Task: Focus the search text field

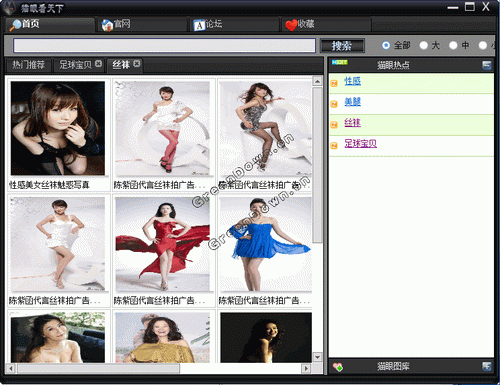Action: coord(164,45)
